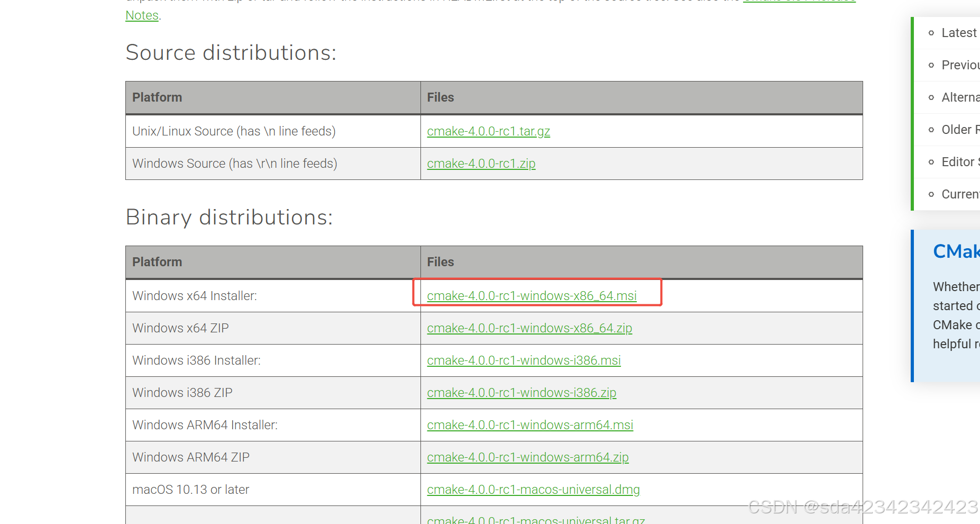The image size is (980, 524).
Task: Click inside the highlighted red box around the msi link
Action: [x=537, y=295]
